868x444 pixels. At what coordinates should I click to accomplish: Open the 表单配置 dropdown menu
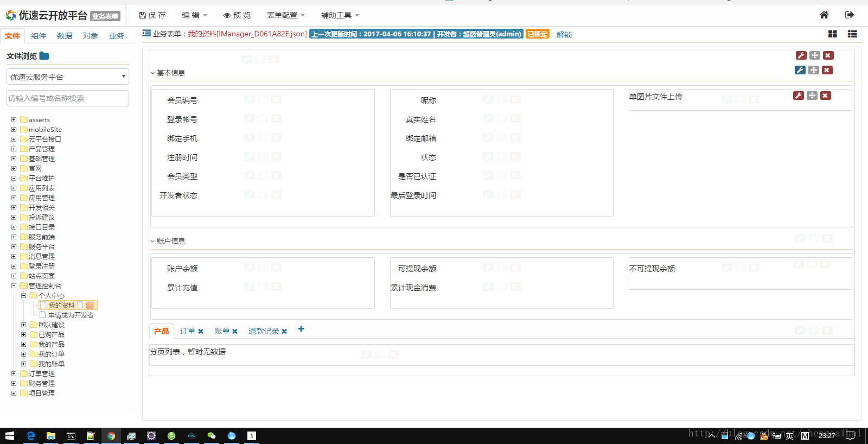(x=285, y=15)
